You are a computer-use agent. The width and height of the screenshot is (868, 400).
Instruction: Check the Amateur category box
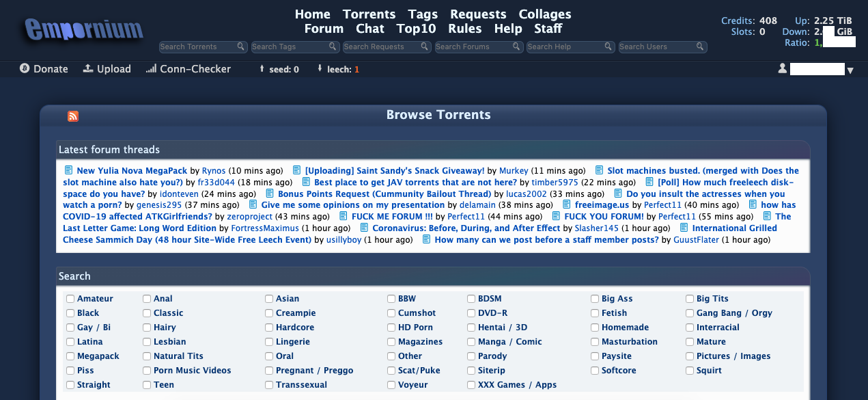point(70,299)
